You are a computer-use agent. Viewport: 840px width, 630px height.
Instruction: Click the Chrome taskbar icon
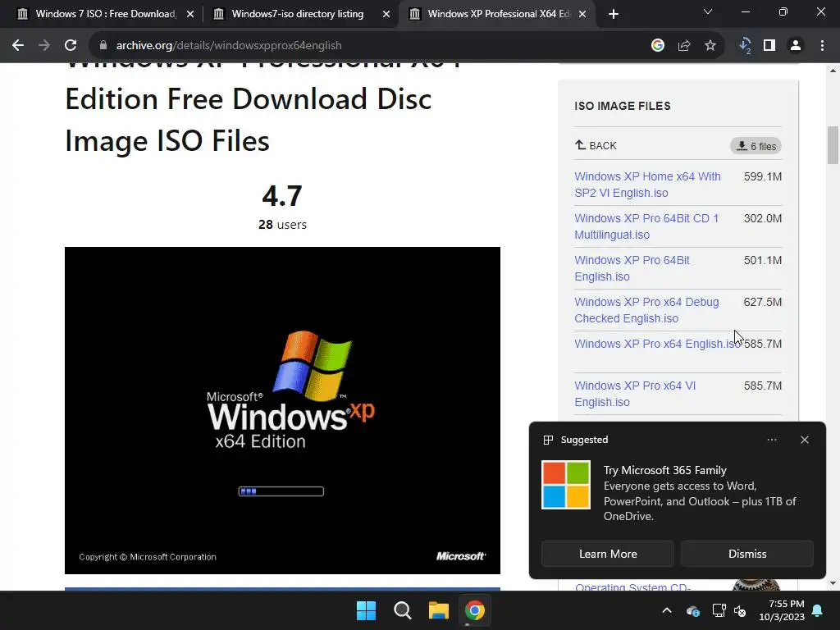point(475,610)
